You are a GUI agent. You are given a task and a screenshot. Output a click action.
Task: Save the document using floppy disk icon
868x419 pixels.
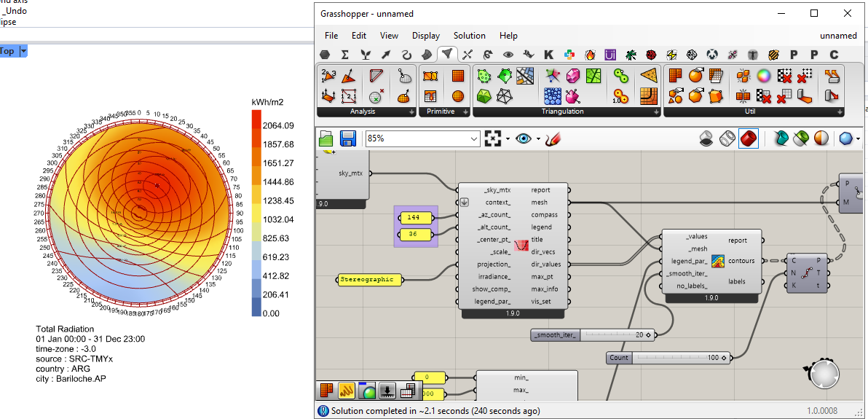tap(348, 138)
